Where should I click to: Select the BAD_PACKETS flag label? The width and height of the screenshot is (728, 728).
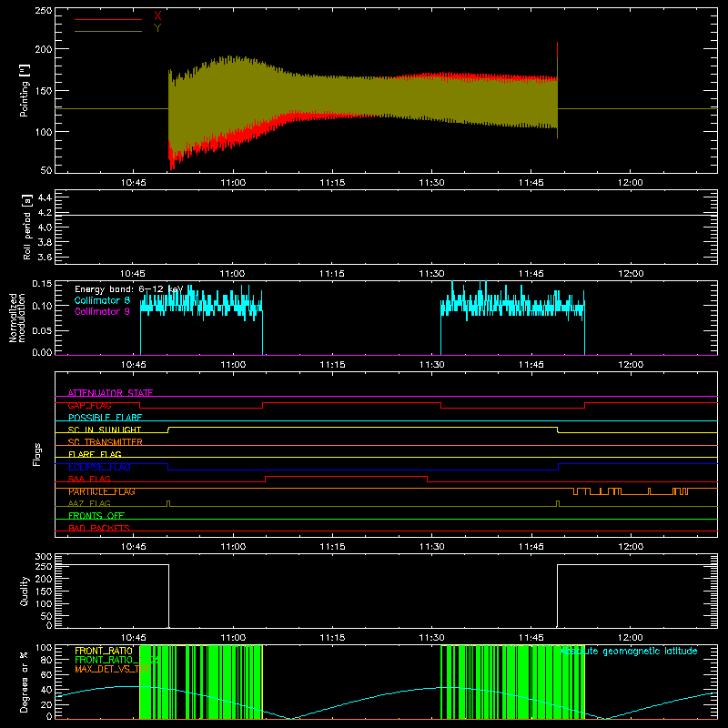coord(99,528)
